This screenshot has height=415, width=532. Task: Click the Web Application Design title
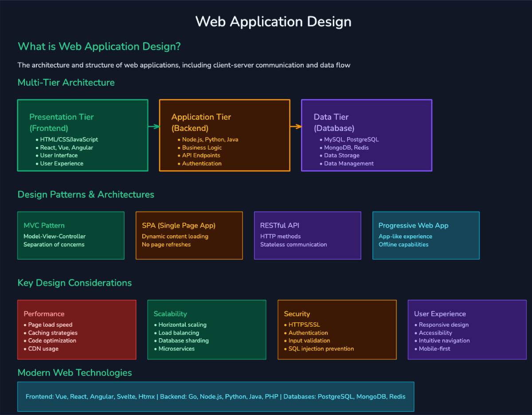click(x=273, y=21)
